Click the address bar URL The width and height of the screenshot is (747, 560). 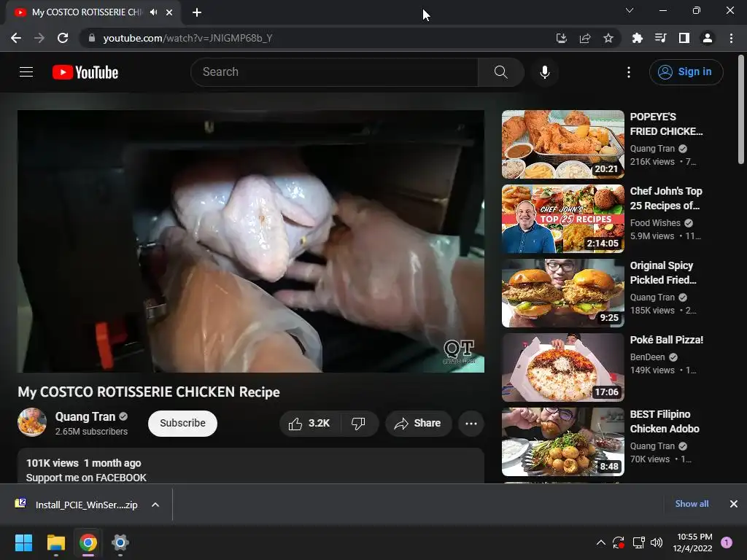click(187, 38)
